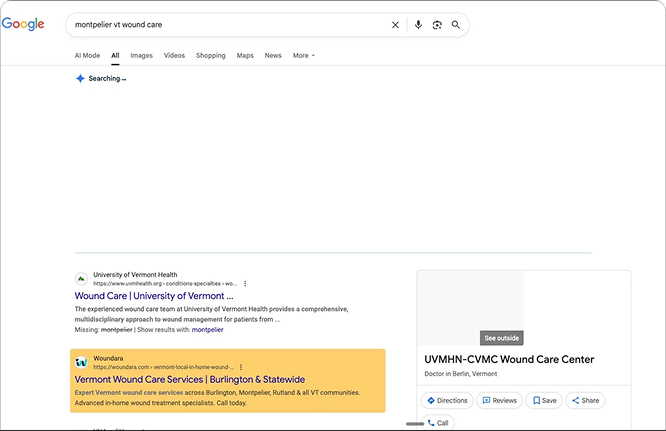
Task: Open Vermont Wound Care Services link
Action: pyautogui.click(x=190, y=379)
